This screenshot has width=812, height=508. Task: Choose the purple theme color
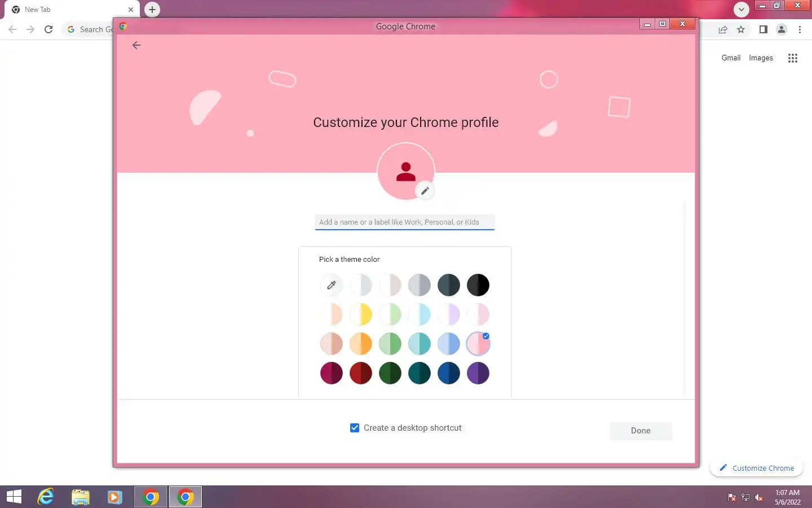point(478,373)
